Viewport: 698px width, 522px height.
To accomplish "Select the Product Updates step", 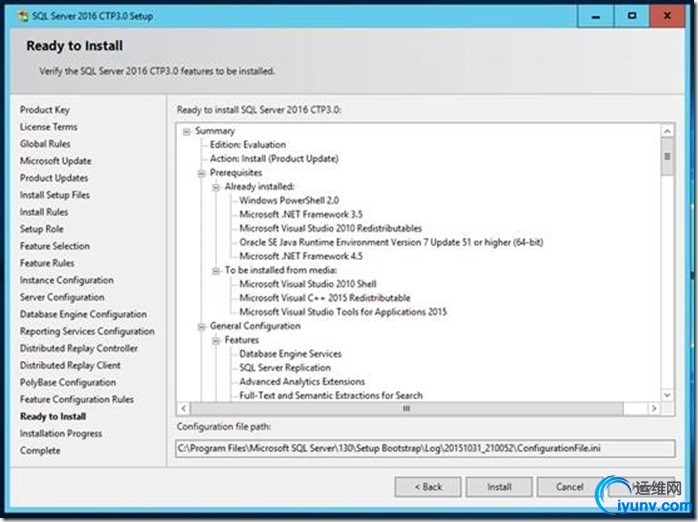I will click(54, 178).
